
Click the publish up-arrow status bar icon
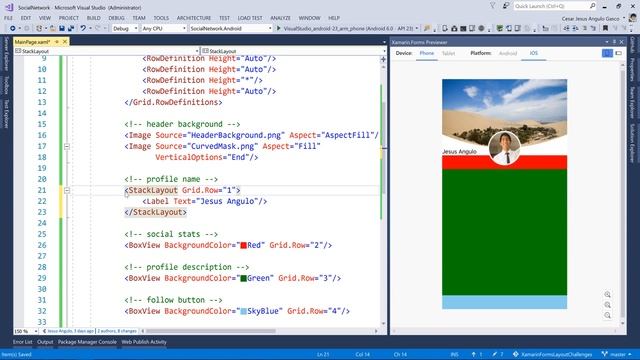pos(473,354)
